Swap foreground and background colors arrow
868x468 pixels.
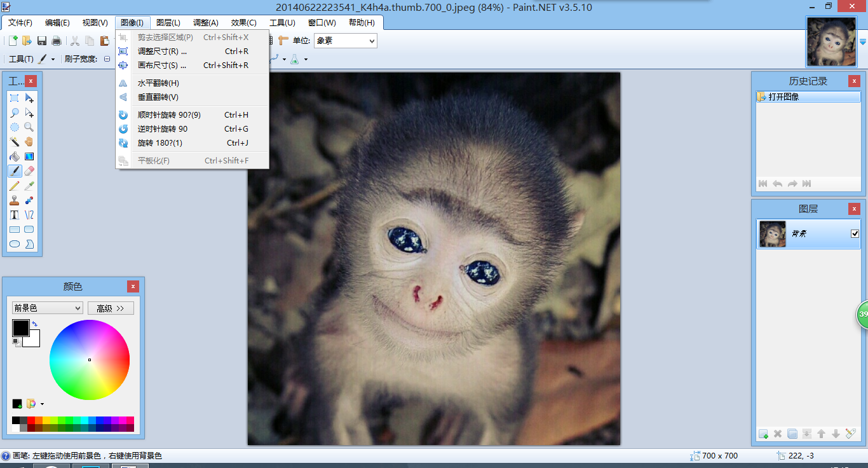[x=34, y=324]
